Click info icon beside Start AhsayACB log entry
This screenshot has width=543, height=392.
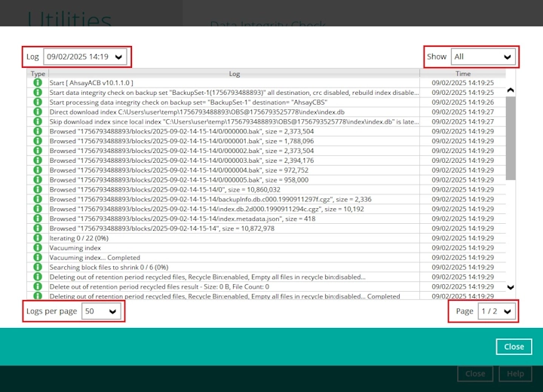pyautogui.click(x=38, y=82)
